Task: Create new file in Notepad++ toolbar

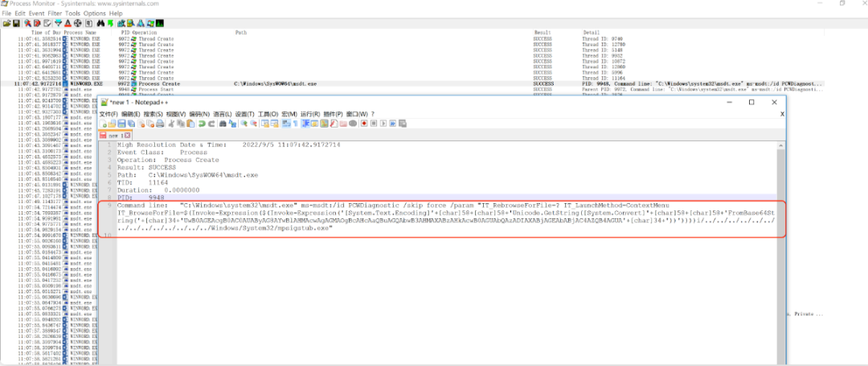Action: 103,124
